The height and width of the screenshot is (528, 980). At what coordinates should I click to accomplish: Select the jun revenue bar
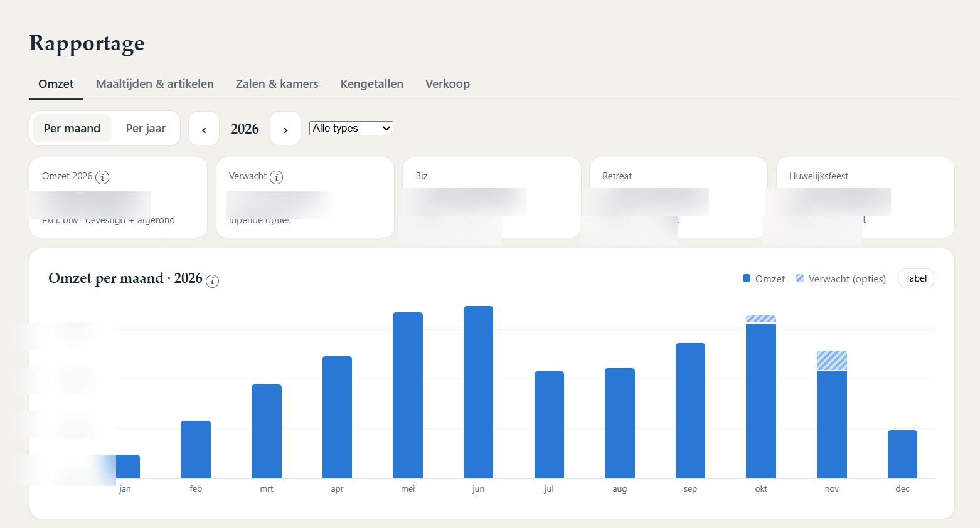(478, 393)
